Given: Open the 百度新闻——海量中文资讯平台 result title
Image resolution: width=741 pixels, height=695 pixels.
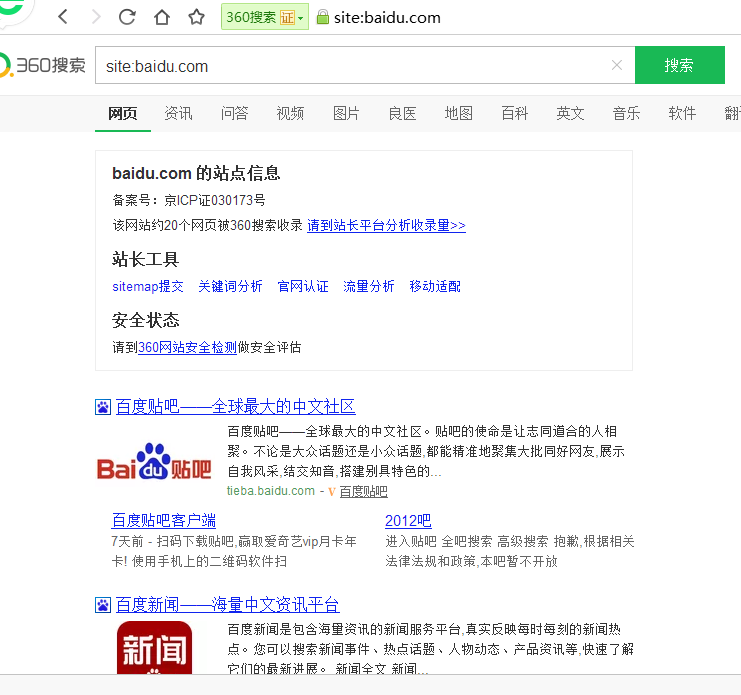Looking at the screenshot, I should pyautogui.click(x=228, y=605).
